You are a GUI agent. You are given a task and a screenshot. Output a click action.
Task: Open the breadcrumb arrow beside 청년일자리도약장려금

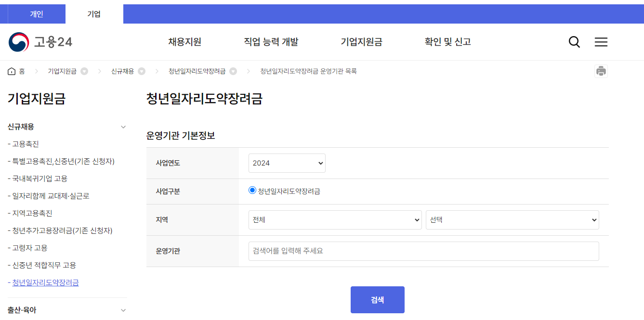tap(233, 71)
